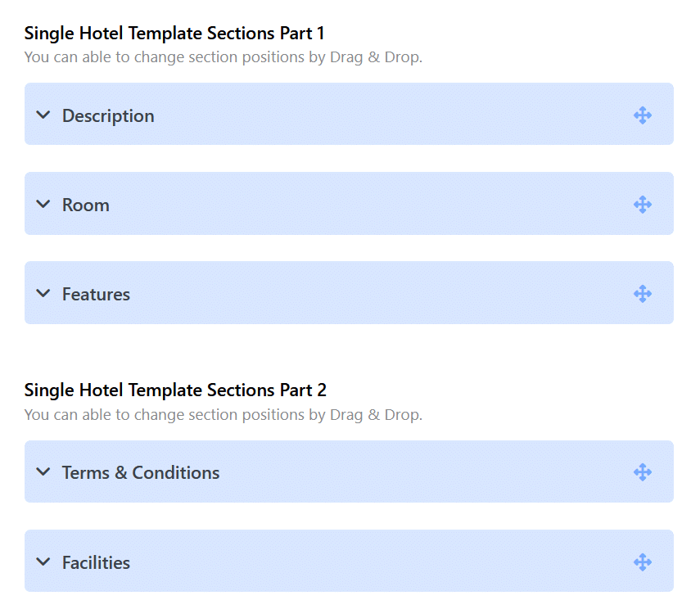Viewport: 700px width, 609px height.
Task: Click Terms & Conditions move handle icon
Action: pos(643,472)
